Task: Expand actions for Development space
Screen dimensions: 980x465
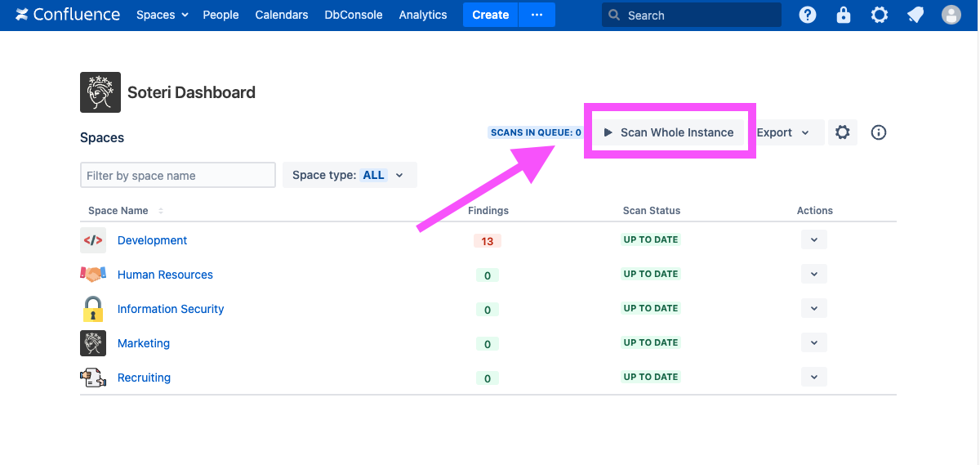Action: pos(813,240)
